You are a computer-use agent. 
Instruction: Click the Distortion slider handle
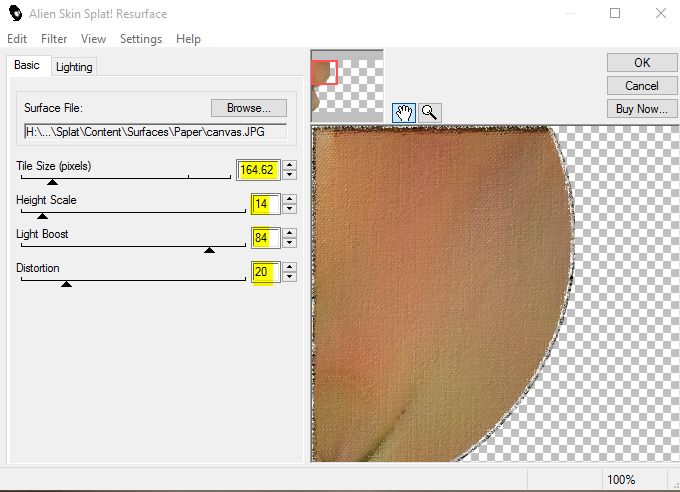[66, 284]
